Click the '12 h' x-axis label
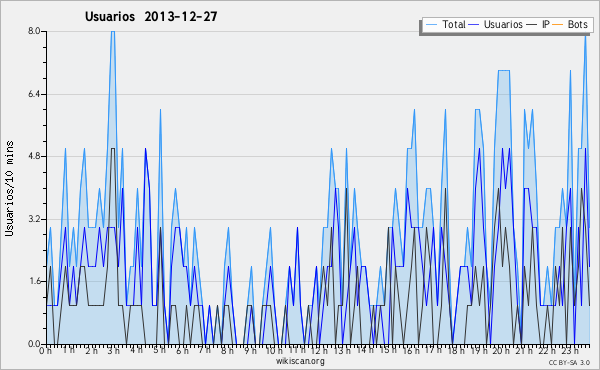The image size is (600, 370). 319,350
